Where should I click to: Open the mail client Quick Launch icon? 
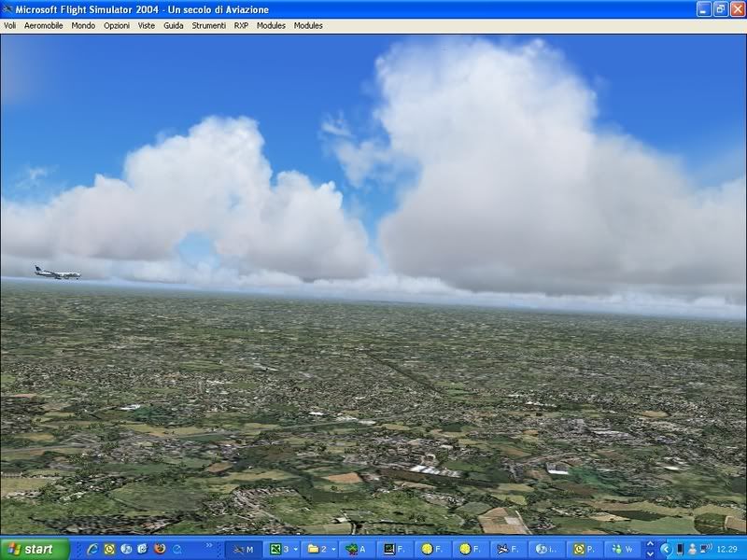143,549
